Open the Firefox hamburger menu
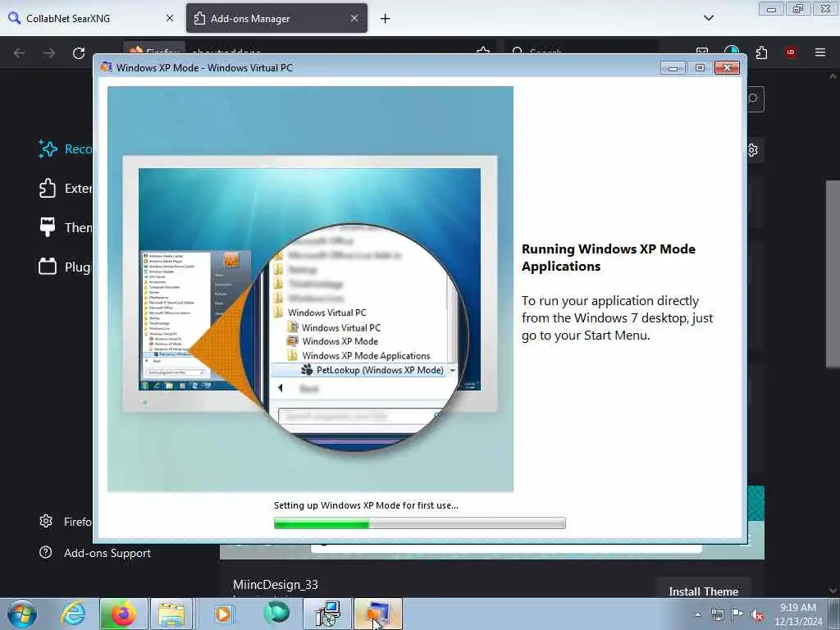Viewport: 840px width, 630px height. [x=820, y=52]
